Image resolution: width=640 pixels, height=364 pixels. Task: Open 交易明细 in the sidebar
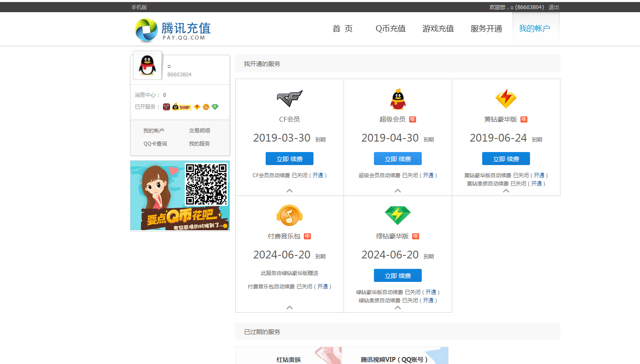click(200, 131)
